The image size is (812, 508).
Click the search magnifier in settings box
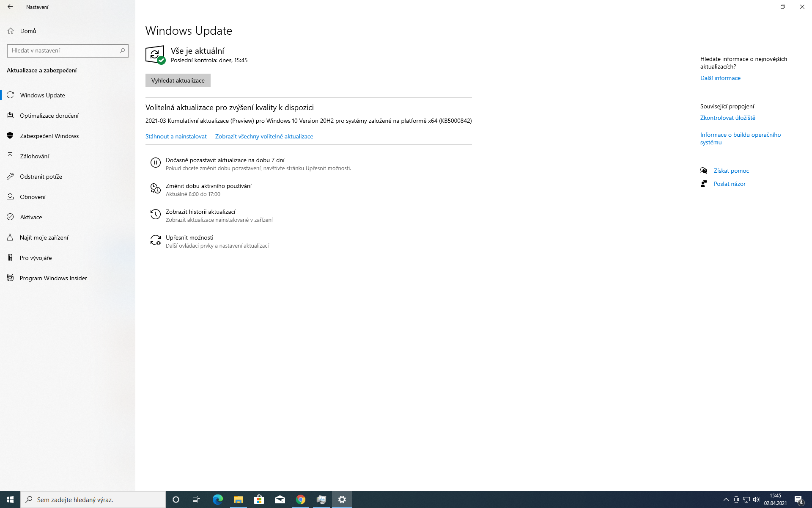pos(122,50)
